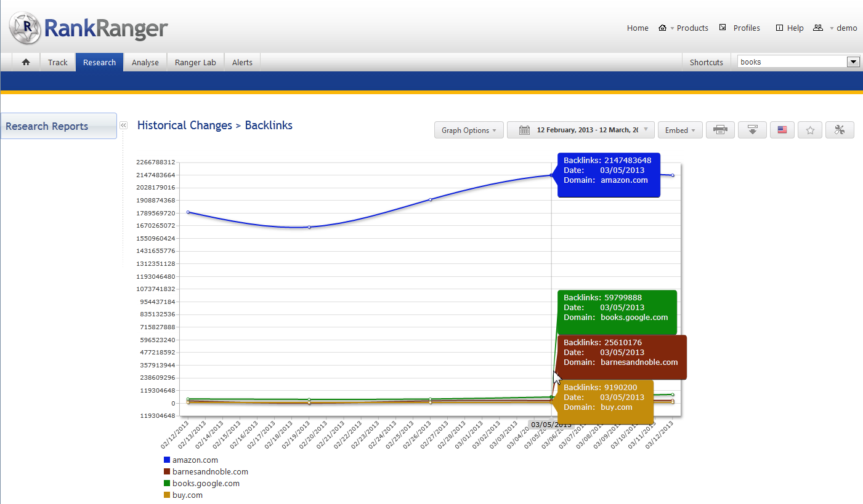Click the Rank Ranger logo
This screenshot has height=504, width=863.
(x=88, y=27)
